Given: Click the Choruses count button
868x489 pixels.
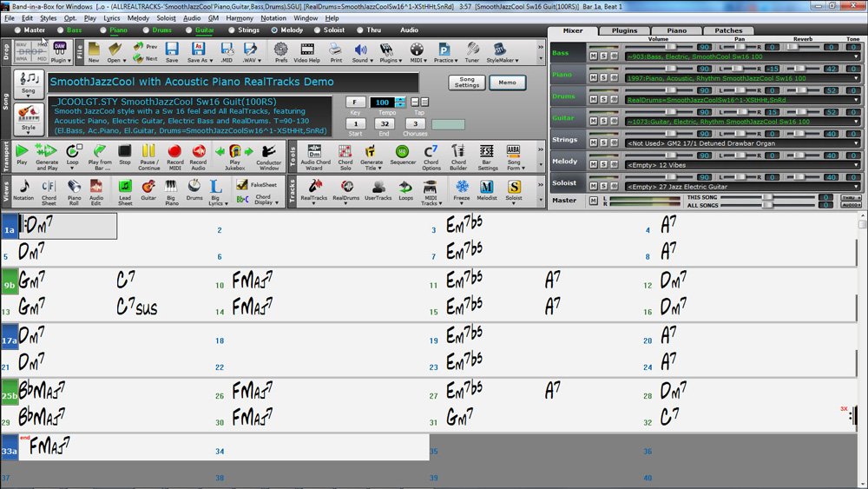Looking at the screenshot, I should (415, 124).
